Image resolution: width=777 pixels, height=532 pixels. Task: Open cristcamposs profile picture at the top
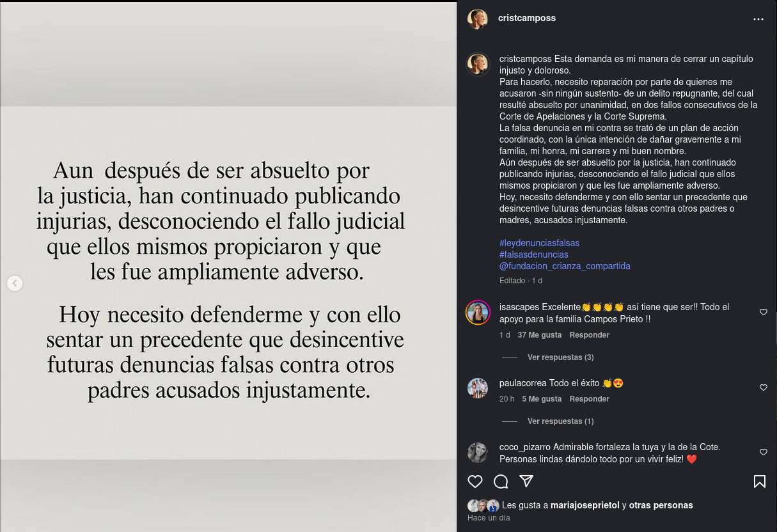(x=478, y=19)
